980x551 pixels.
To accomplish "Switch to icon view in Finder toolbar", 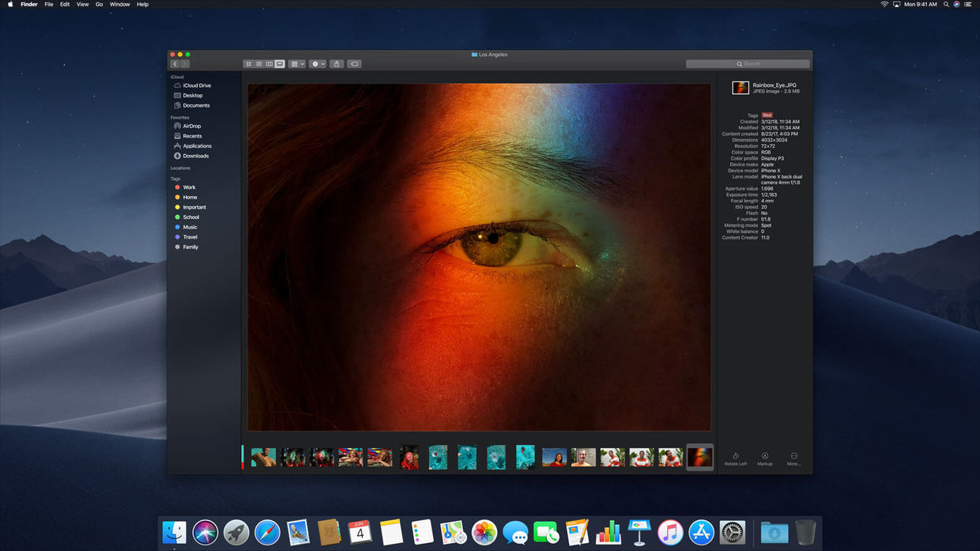I will click(x=248, y=64).
